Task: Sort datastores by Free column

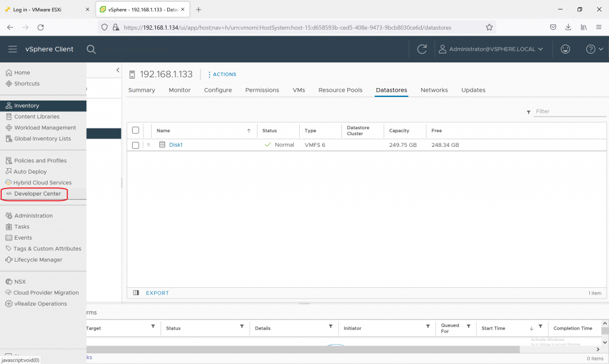Action: [x=437, y=131]
